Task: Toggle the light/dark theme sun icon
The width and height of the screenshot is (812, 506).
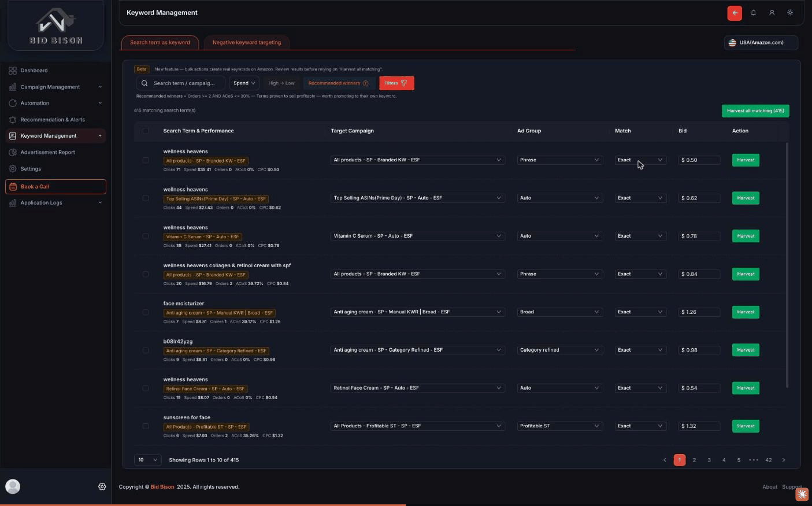Action: click(790, 13)
